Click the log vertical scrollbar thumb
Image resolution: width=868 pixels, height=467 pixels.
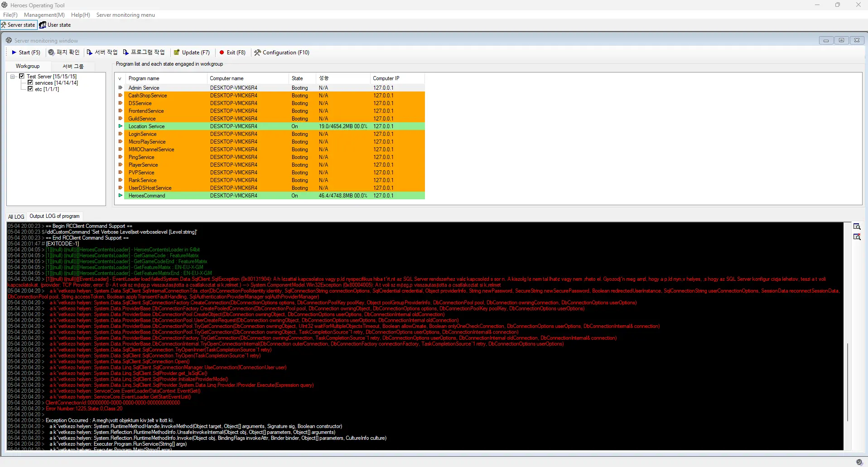point(847,382)
